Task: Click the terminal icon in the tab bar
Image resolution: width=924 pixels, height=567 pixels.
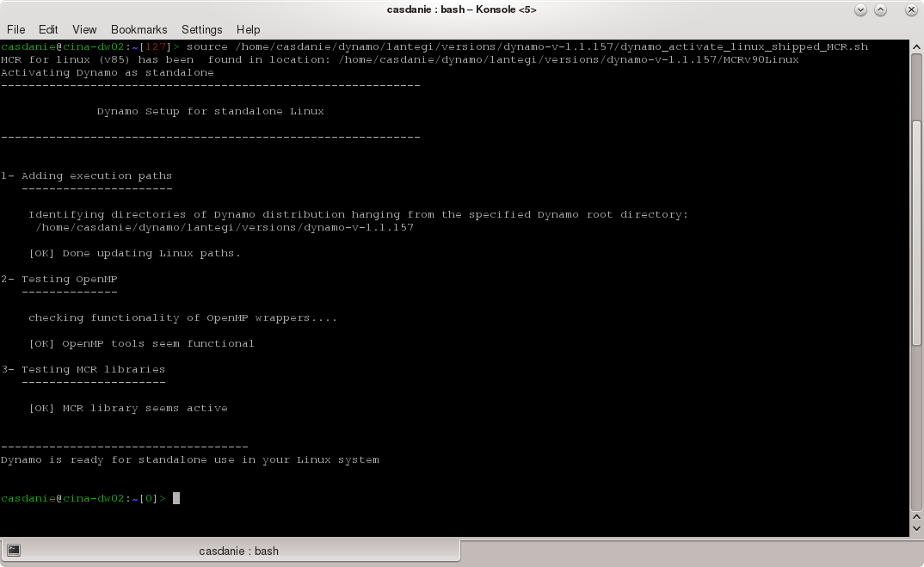Action: (x=14, y=551)
